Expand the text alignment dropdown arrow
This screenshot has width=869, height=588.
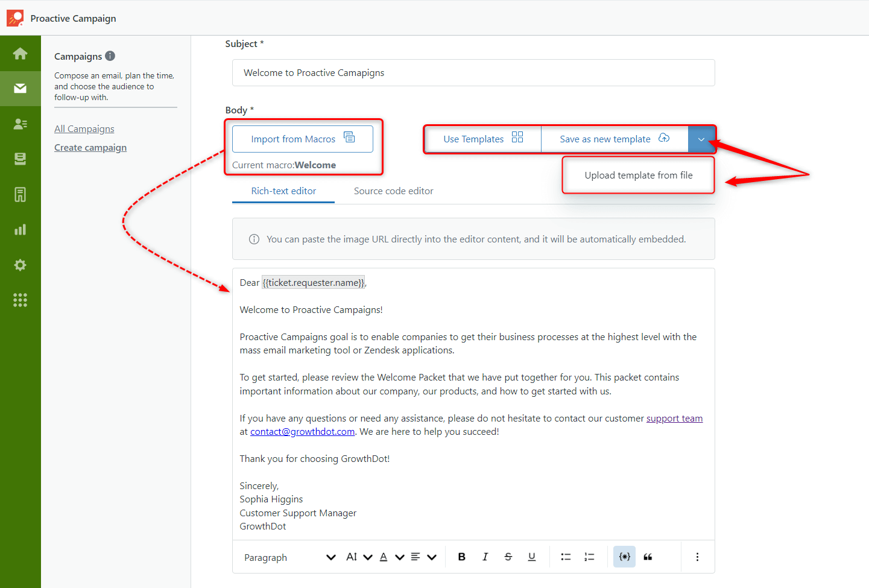tap(432, 557)
